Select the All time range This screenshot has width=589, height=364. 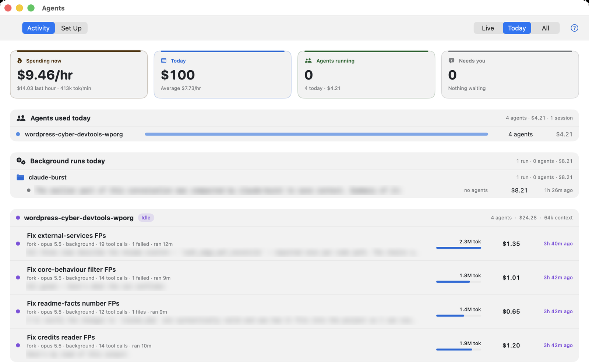click(546, 28)
